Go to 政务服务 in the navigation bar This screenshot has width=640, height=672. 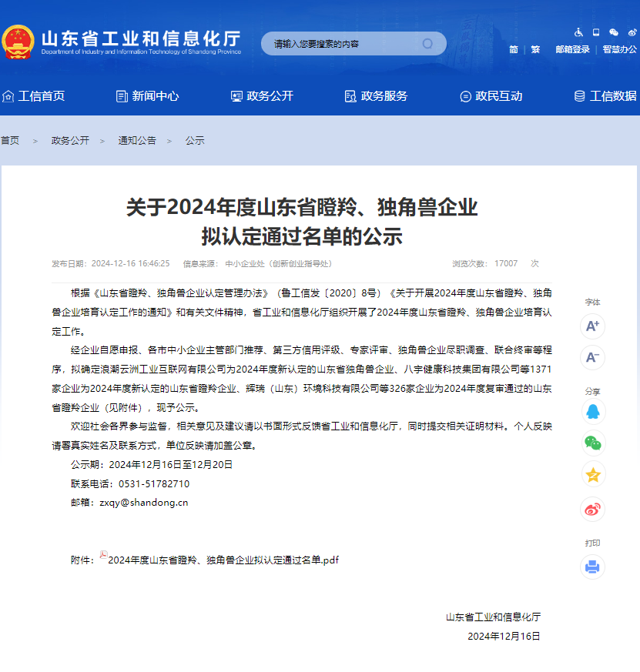pos(376,96)
